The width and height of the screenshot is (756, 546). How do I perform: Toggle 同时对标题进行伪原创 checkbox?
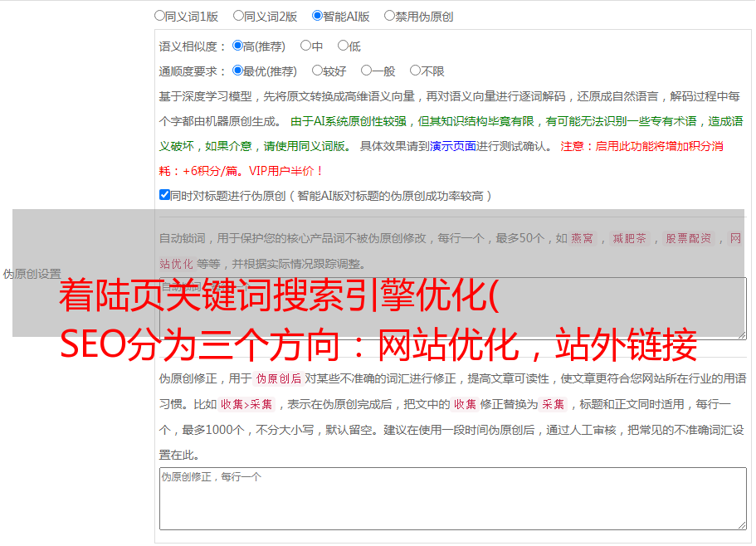[164, 195]
